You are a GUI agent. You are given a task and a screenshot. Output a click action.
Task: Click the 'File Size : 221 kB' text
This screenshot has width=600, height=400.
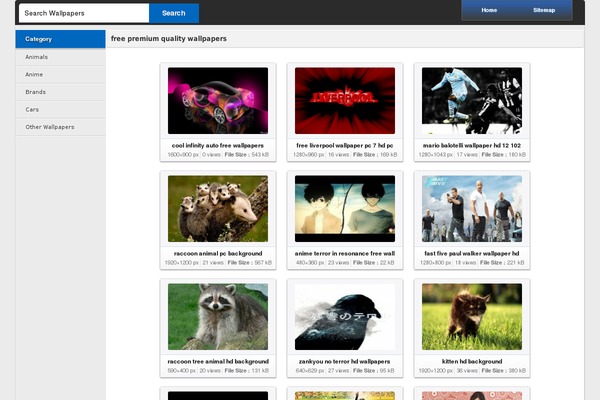[502, 263]
